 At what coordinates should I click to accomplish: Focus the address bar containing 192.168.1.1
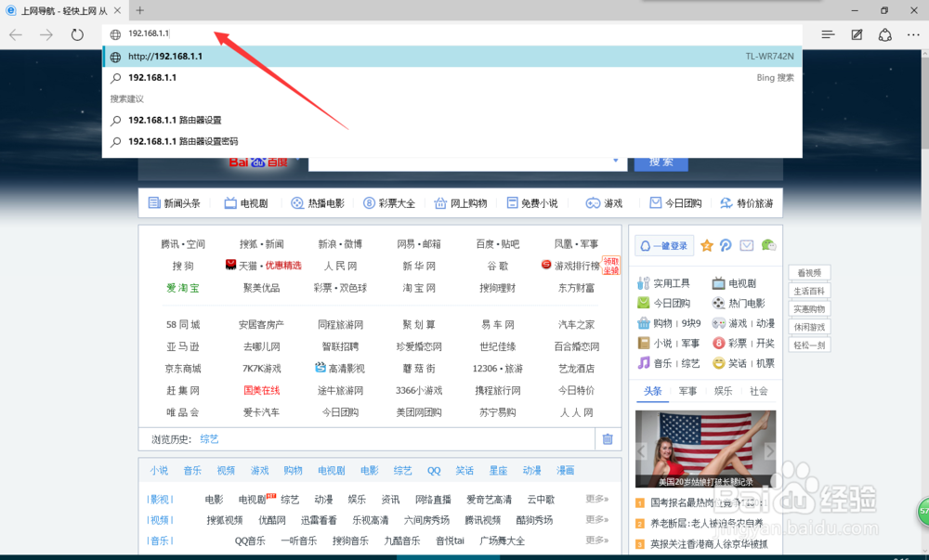tap(452, 33)
